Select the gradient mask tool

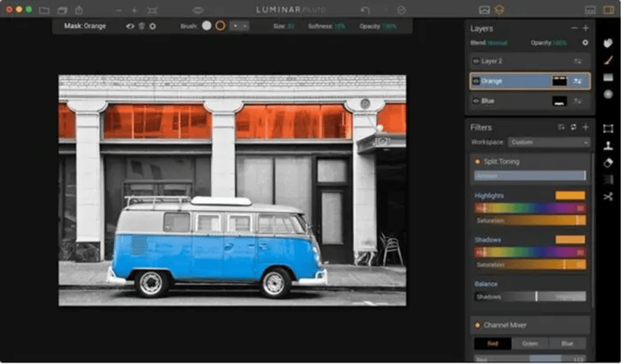608,78
